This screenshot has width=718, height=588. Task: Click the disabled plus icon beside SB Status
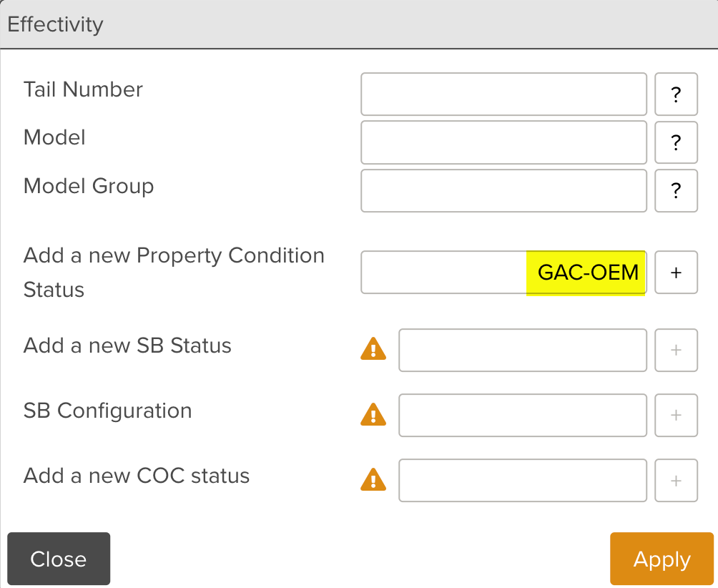pyautogui.click(x=676, y=350)
